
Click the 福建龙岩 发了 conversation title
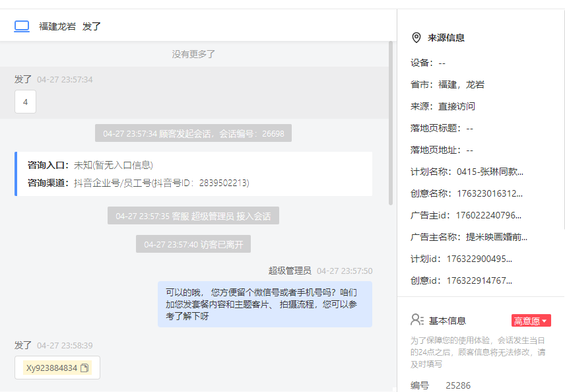[x=70, y=26]
